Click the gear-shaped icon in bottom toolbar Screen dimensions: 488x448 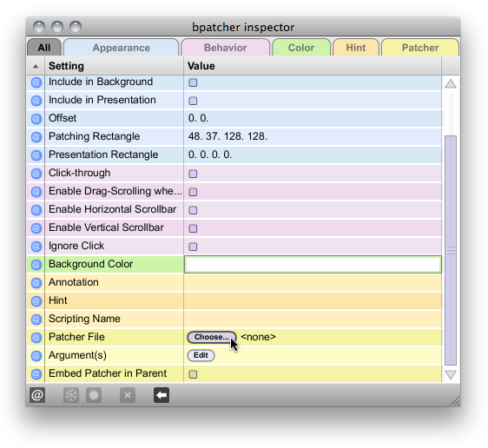pyautogui.click(x=94, y=395)
